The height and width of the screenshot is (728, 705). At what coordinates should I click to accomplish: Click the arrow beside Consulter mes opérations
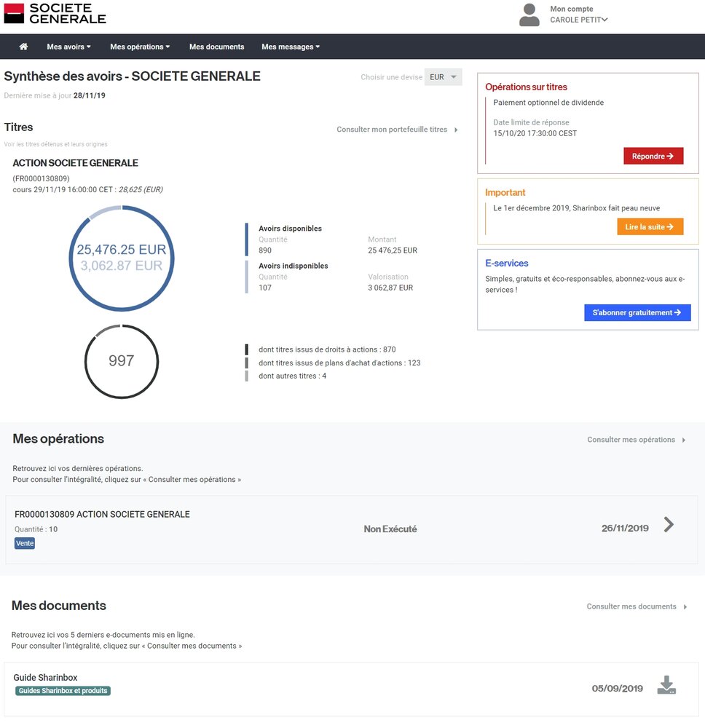pyautogui.click(x=684, y=440)
